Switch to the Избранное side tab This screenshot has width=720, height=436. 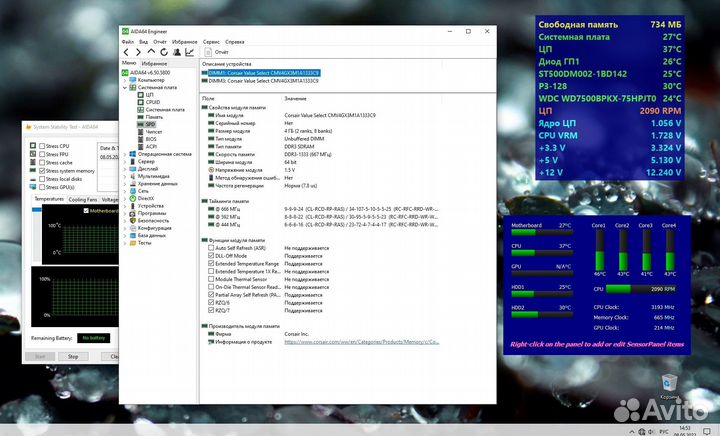click(154, 64)
